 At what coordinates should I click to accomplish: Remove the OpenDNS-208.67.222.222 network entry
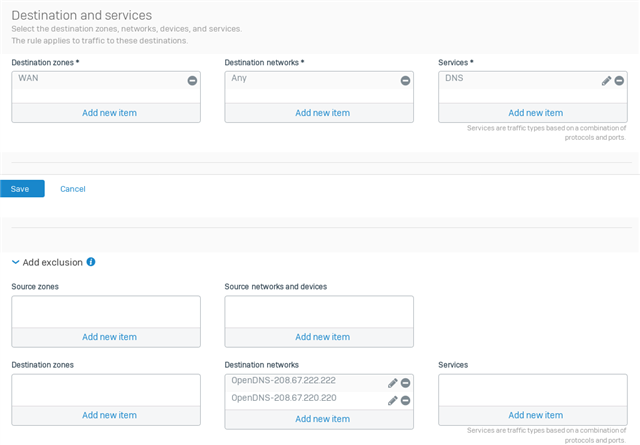click(405, 383)
